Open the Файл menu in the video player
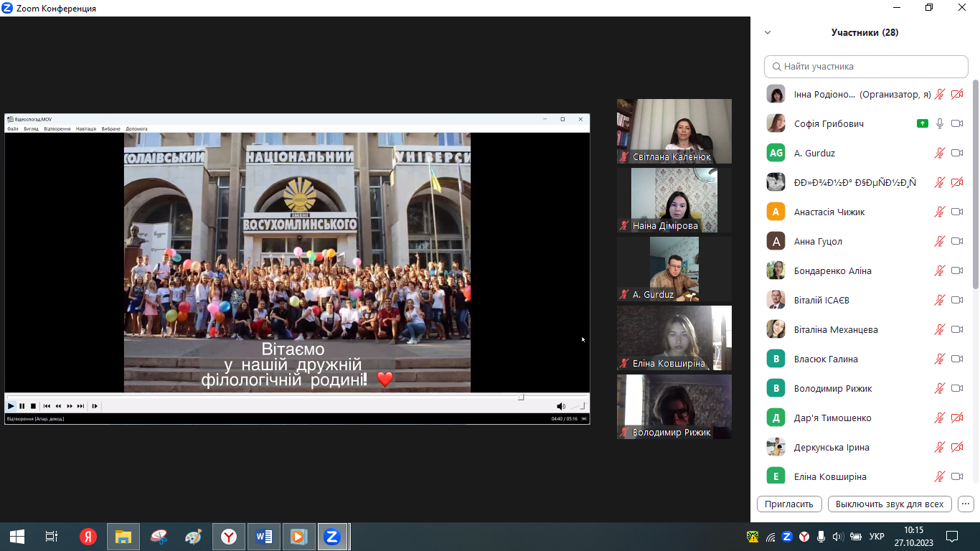Image resolution: width=980 pixels, height=551 pixels. (x=12, y=129)
